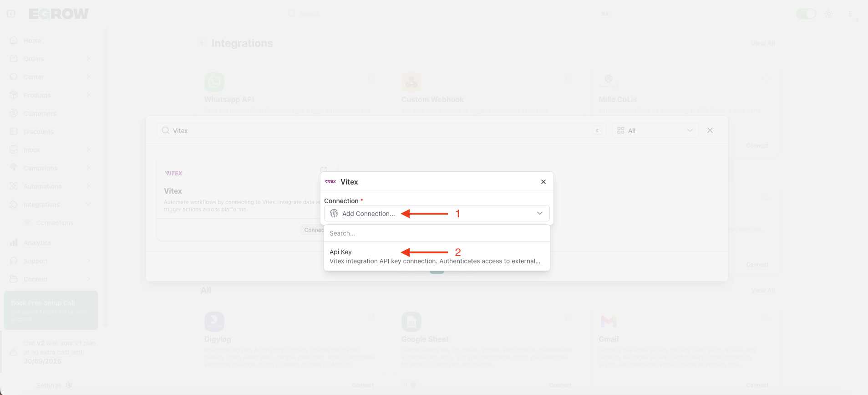Click Connect on the Gmail card

click(x=757, y=385)
